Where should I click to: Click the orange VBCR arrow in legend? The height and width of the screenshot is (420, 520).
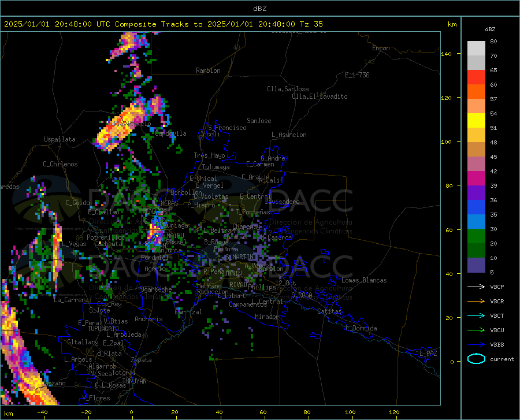pos(476,302)
